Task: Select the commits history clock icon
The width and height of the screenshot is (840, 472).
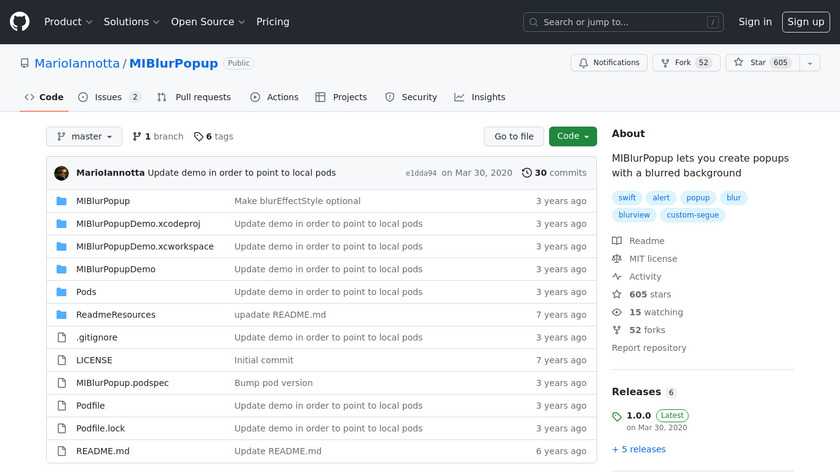Action: pos(527,173)
